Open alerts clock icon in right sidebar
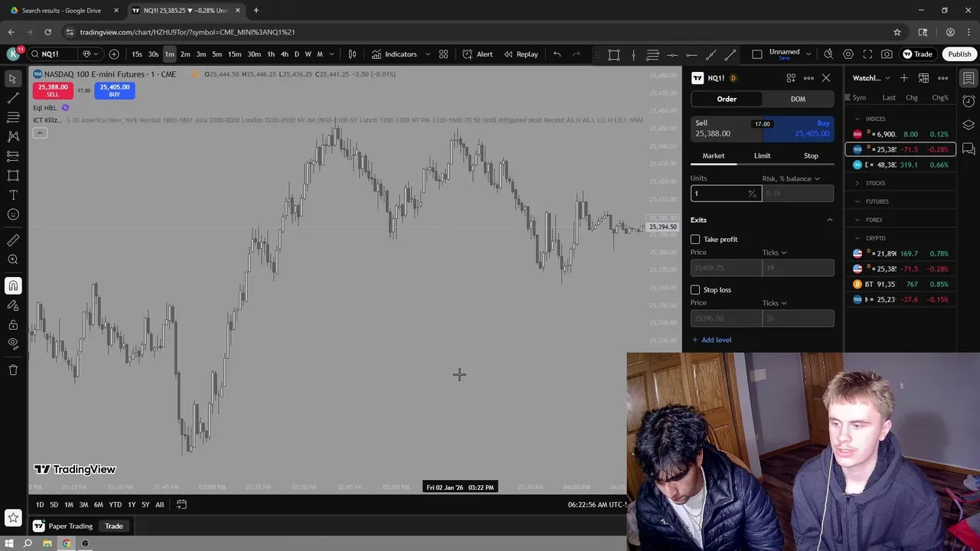 (x=969, y=101)
